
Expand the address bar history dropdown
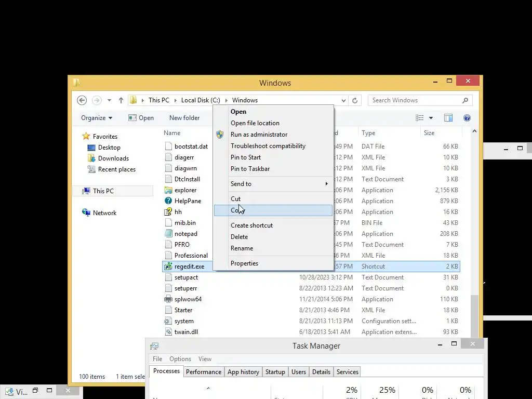pos(343,100)
